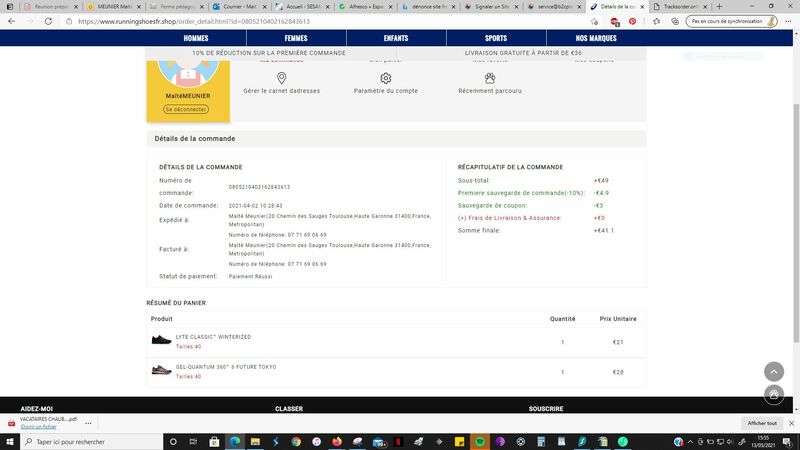
Task: Click Récemment parcouru link
Action: click(x=490, y=91)
